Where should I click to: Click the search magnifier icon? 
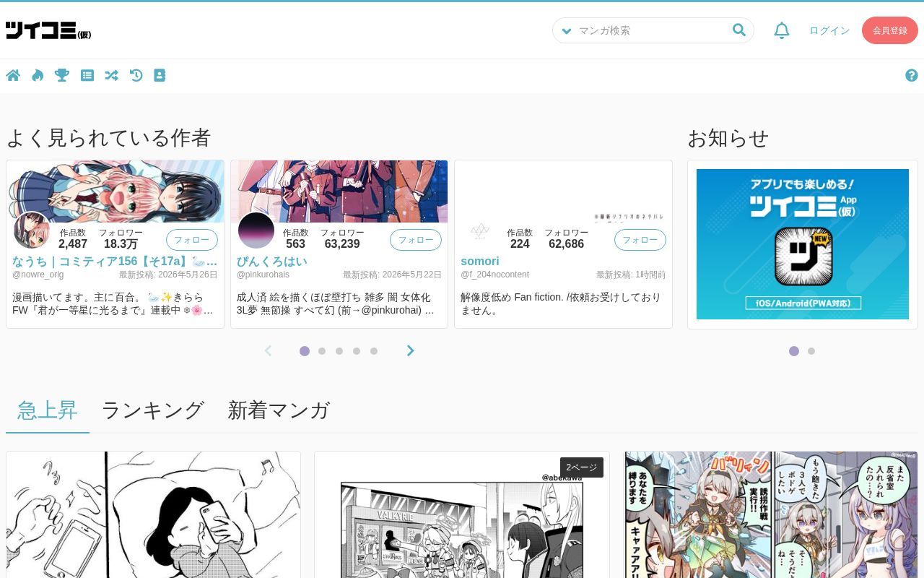pos(738,30)
